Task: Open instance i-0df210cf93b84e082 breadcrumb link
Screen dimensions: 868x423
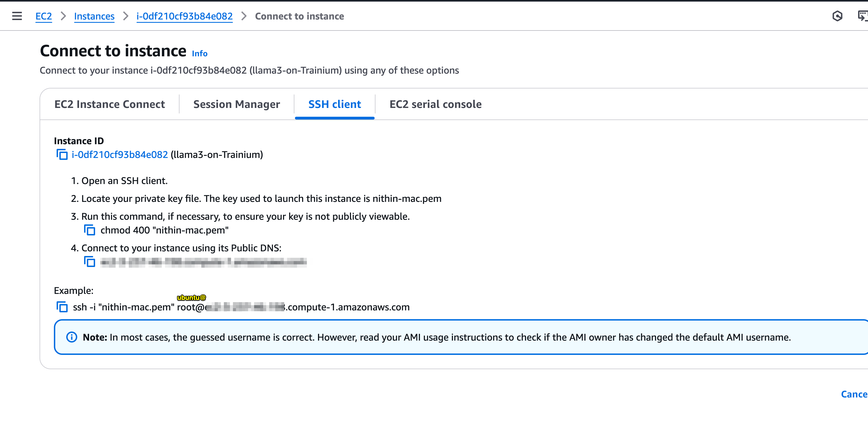Action: [x=184, y=16]
